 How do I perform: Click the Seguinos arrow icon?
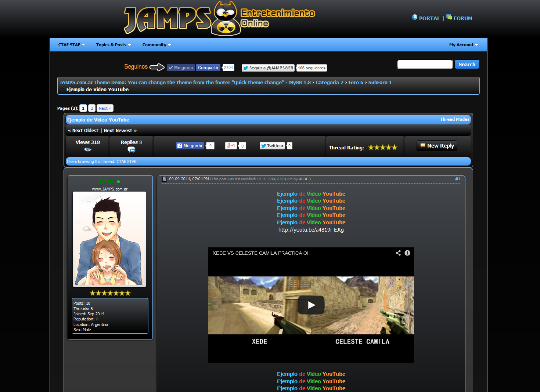157,67
